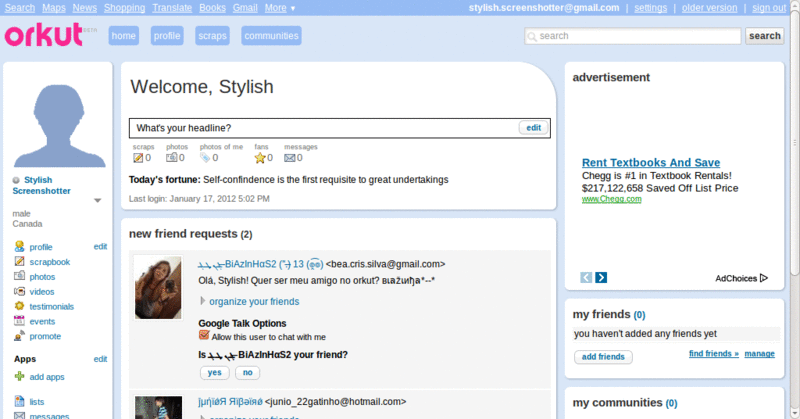
Task: Click edit button for headline
Action: pyautogui.click(x=534, y=128)
